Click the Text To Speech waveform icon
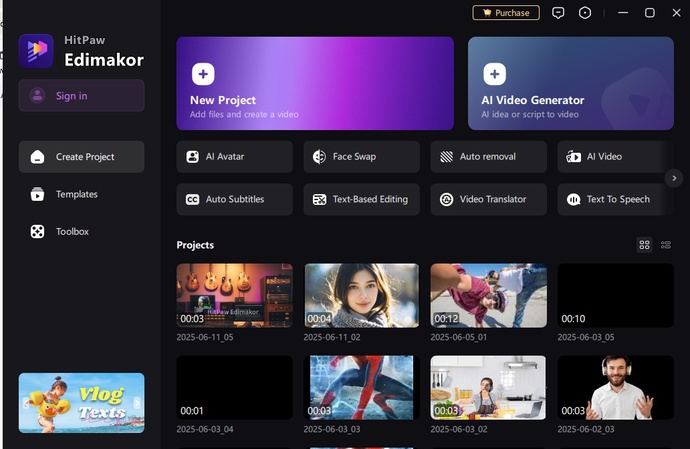This screenshot has height=449, width=690. pos(574,199)
